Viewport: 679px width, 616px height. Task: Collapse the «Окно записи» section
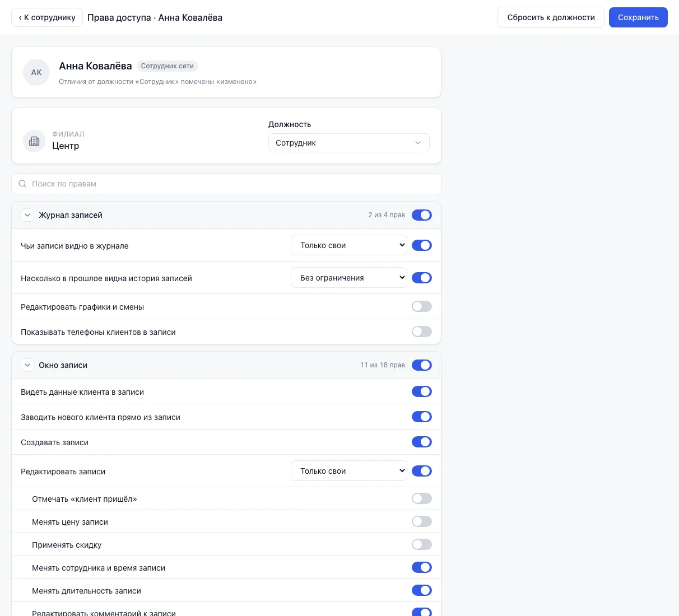tap(27, 365)
